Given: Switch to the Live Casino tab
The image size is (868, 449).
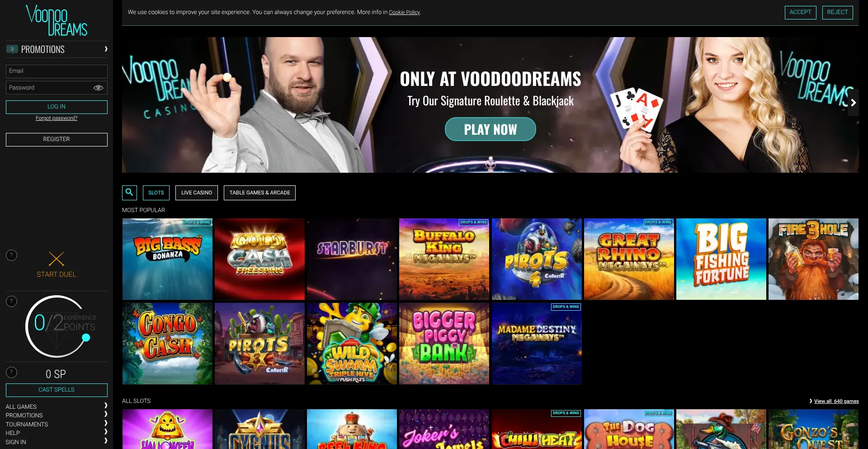Looking at the screenshot, I should (x=197, y=193).
